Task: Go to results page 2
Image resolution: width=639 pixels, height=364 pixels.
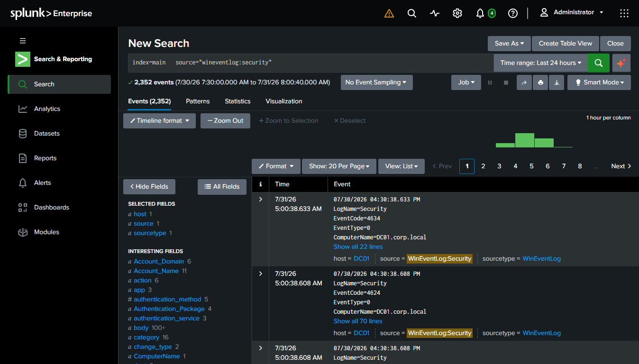Action: pos(483,166)
